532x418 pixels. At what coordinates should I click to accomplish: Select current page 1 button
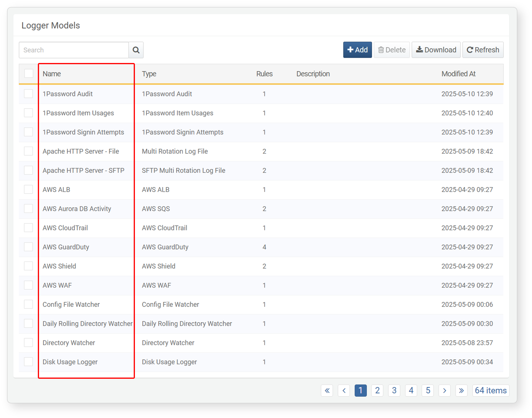361,390
